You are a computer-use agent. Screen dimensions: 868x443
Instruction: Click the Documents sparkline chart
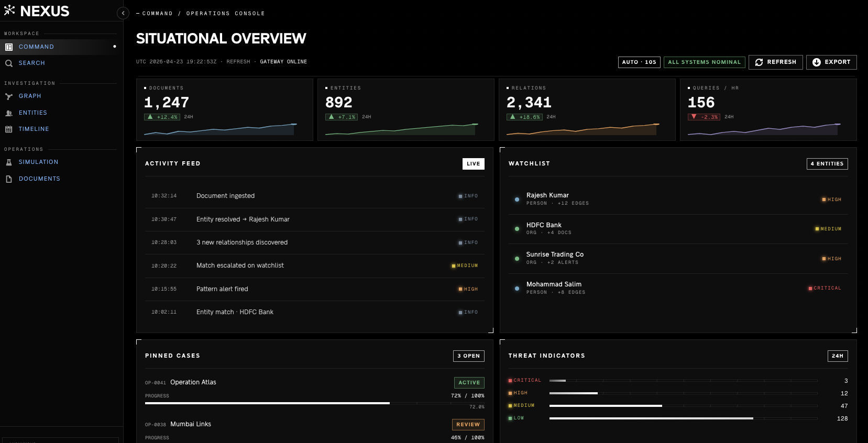221,129
